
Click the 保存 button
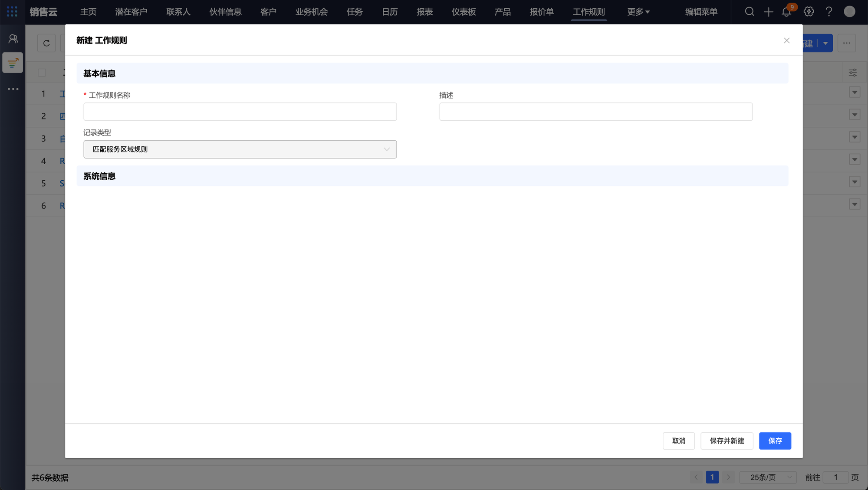[x=775, y=441]
